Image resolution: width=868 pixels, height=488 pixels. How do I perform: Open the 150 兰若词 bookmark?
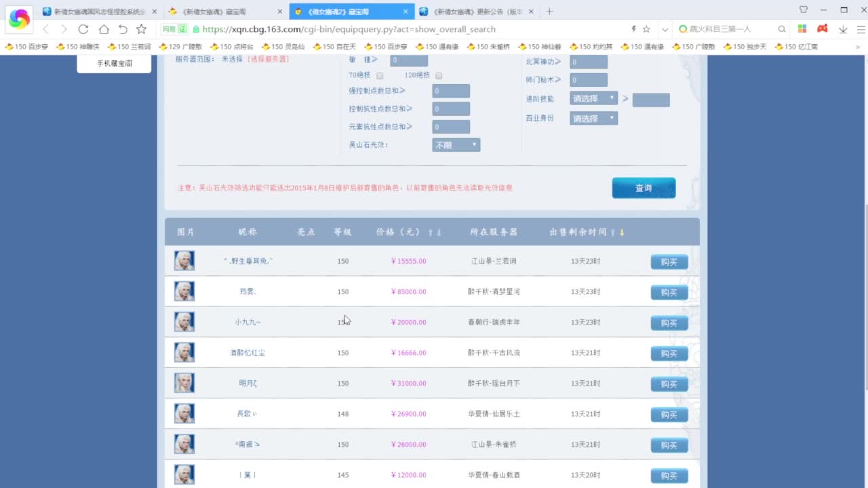129,47
